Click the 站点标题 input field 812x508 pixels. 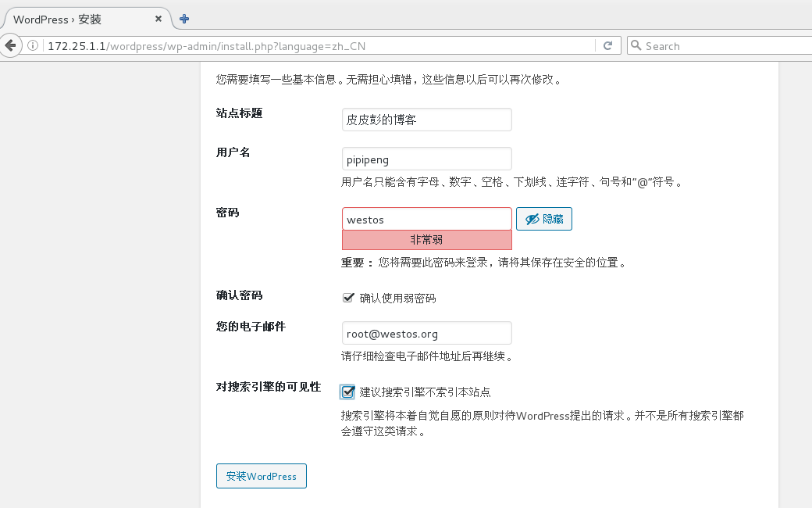click(x=427, y=120)
